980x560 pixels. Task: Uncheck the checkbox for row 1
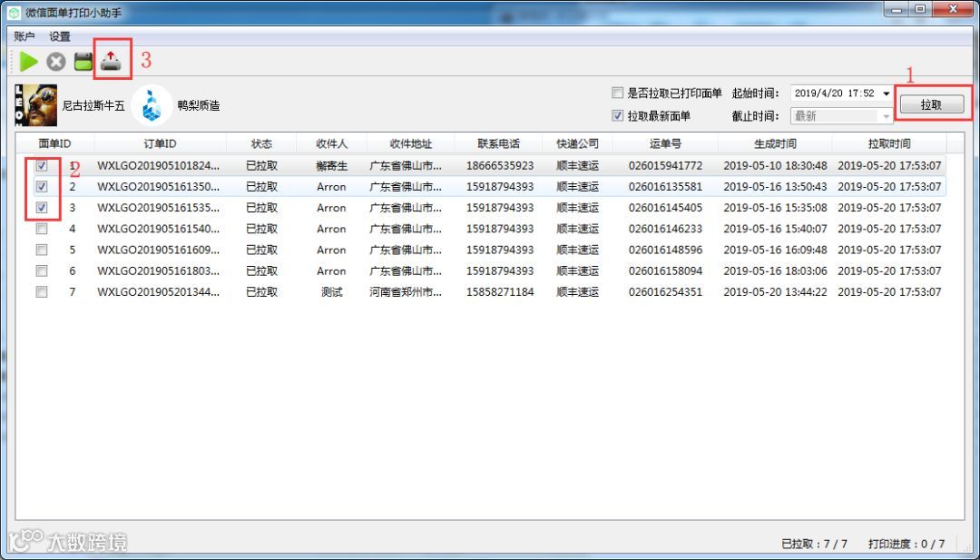pos(42,165)
